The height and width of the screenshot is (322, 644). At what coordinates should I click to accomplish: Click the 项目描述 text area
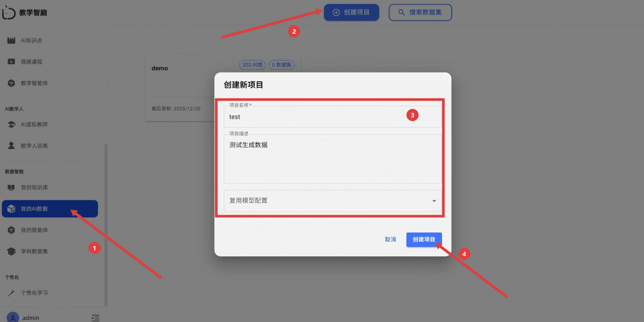tap(333, 159)
